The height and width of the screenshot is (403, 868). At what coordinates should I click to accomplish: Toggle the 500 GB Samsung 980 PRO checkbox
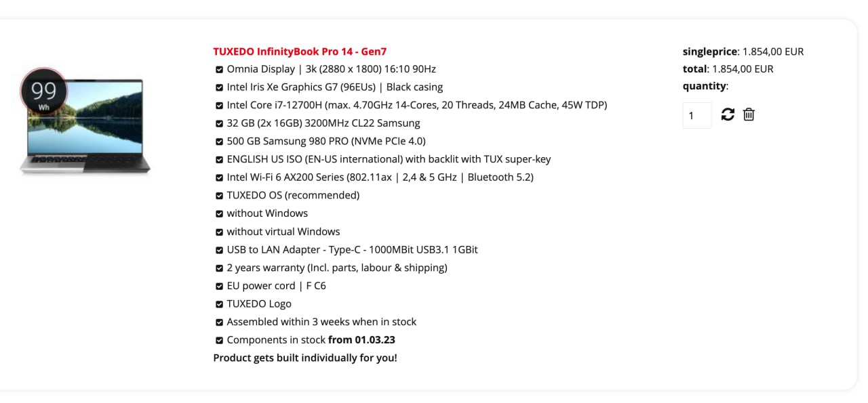tap(219, 142)
